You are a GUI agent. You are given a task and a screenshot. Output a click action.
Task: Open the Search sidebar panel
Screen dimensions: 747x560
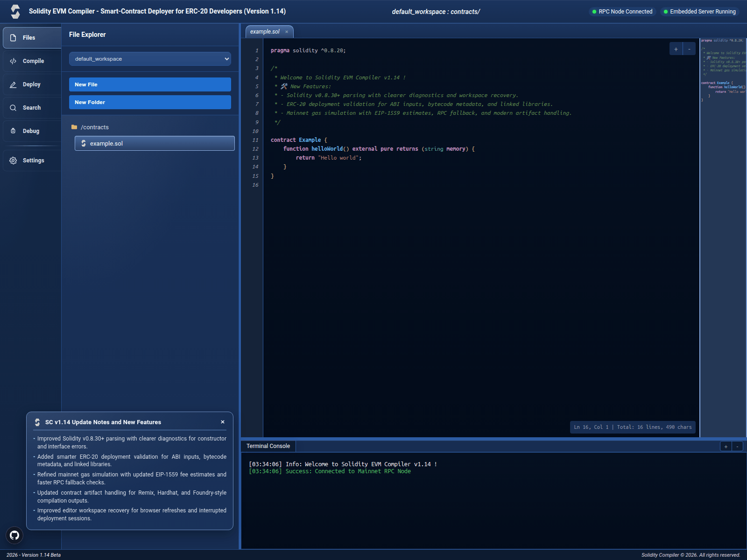pyautogui.click(x=32, y=108)
